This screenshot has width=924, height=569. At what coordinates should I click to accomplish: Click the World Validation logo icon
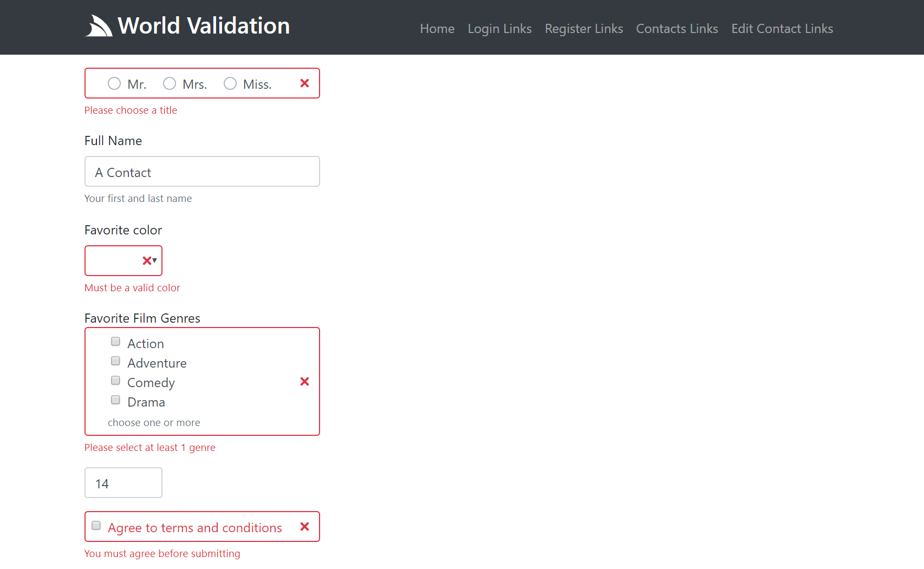[99, 25]
